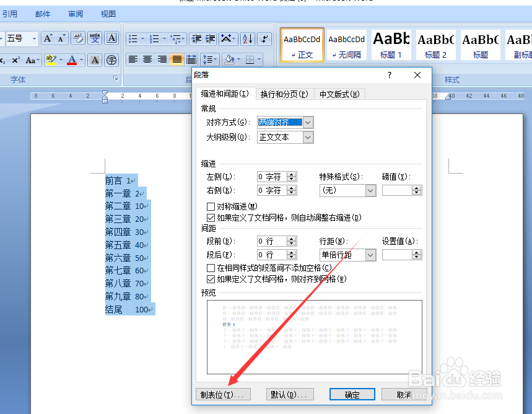
Task: Click the borders icon
Action: [x=250, y=59]
